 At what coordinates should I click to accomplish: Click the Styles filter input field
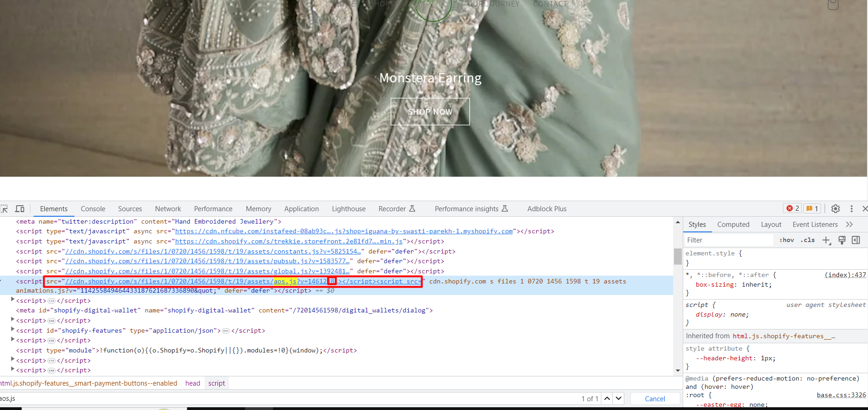click(x=729, y=240)
